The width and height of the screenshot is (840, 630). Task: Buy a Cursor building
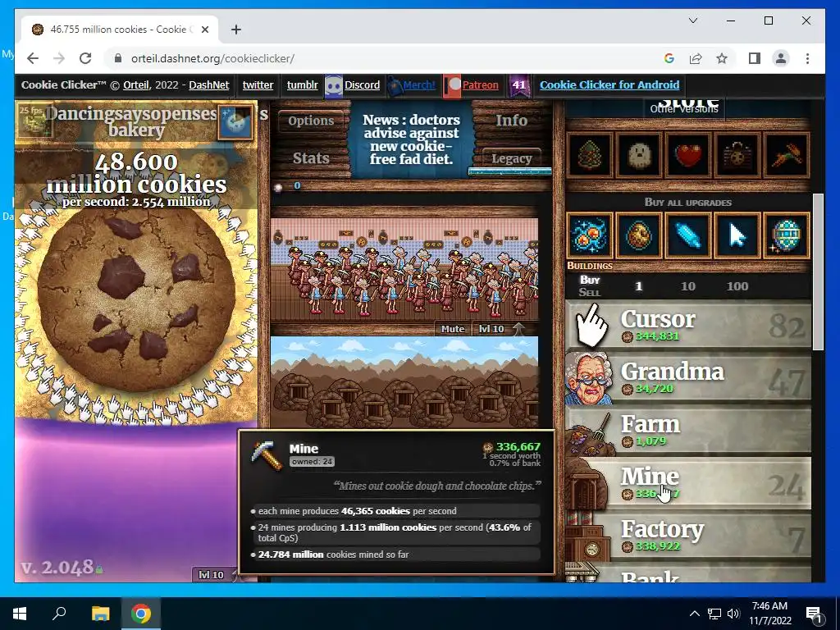[x=688, y=325]
